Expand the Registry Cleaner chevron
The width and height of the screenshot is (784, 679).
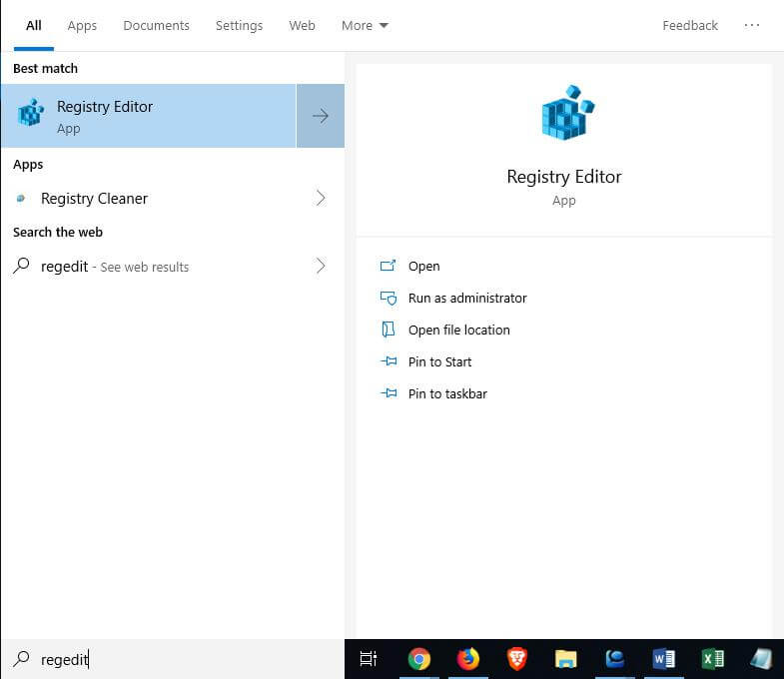tap(321, 199)
